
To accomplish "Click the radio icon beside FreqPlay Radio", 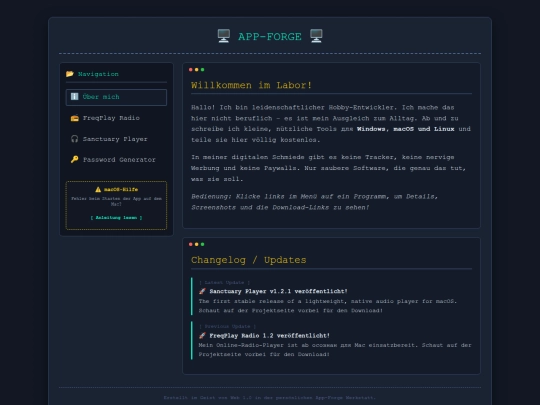I will [75, 118].
